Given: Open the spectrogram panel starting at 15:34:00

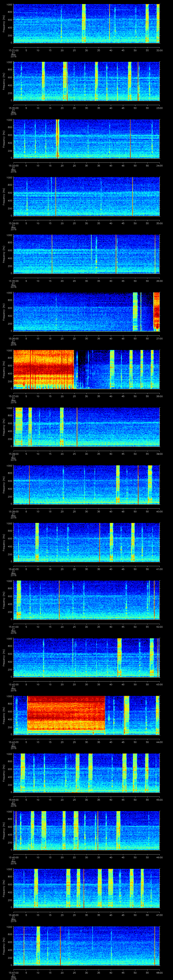Looking at the screenshot, I should (x=86, y=196).
